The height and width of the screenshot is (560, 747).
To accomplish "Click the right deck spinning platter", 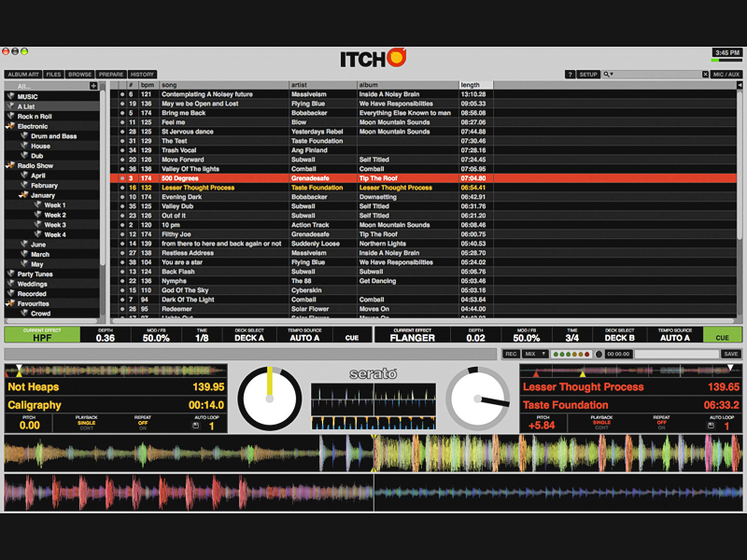I will [x=478, y=398].
